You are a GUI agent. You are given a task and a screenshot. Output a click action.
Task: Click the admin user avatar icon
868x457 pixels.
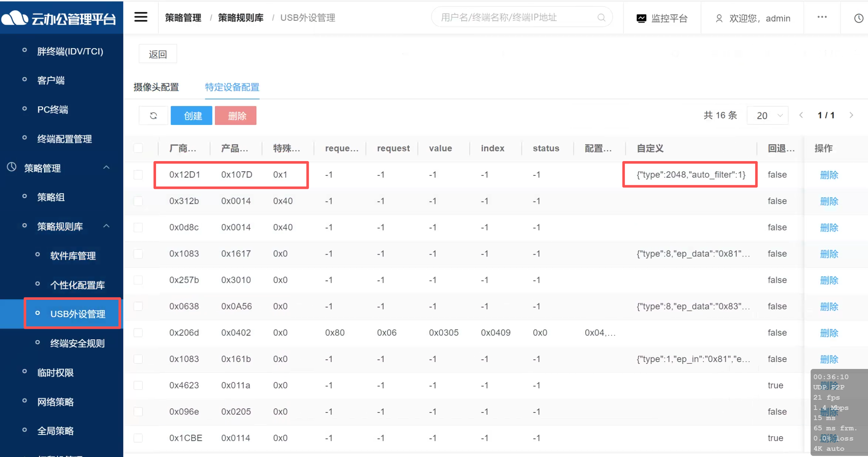tap(719, 18)
